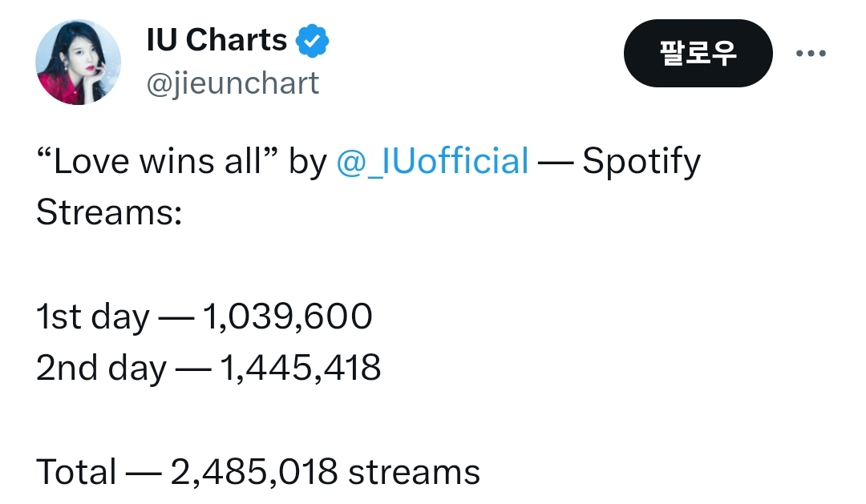Open the IU Charts profile picture
The height and width of the screenshot is (504, 866).
[x=78, y=62]
